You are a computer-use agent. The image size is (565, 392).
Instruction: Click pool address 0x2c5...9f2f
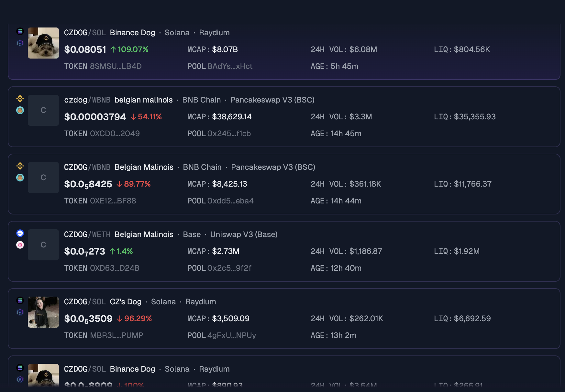(229, 268)
